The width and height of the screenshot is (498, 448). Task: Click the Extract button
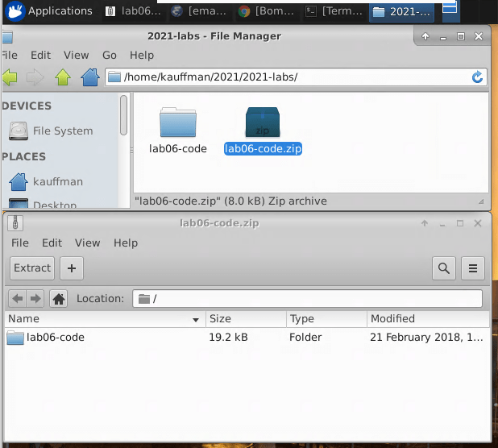click(x=32, y=268)
